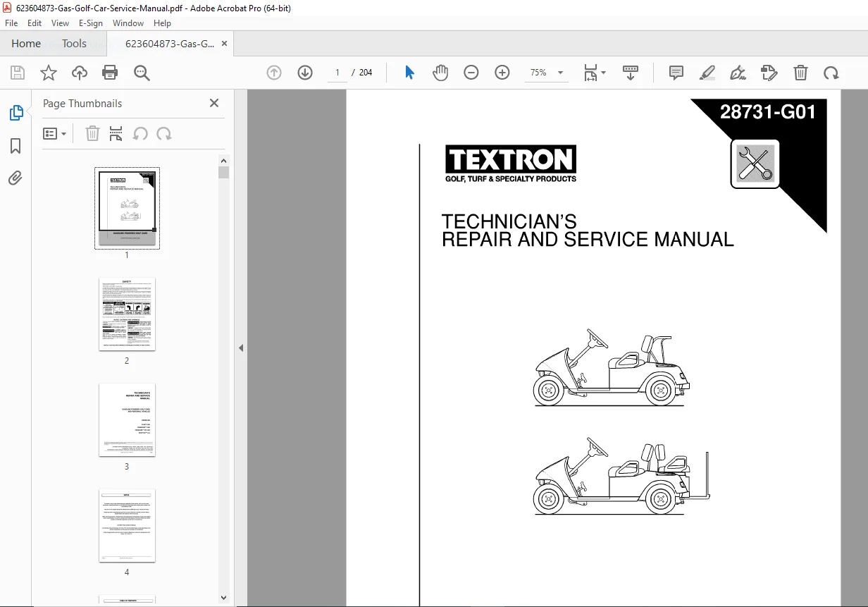Screen dimensions: 868x607
Task: Open thumbnails panel options dropdown
Action: tap(54, 133)
